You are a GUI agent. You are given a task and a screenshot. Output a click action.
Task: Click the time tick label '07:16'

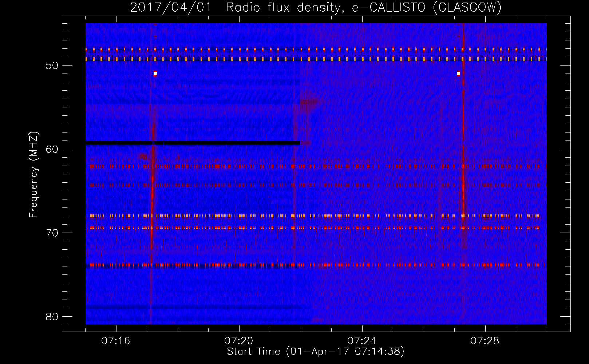pos(116,341)
